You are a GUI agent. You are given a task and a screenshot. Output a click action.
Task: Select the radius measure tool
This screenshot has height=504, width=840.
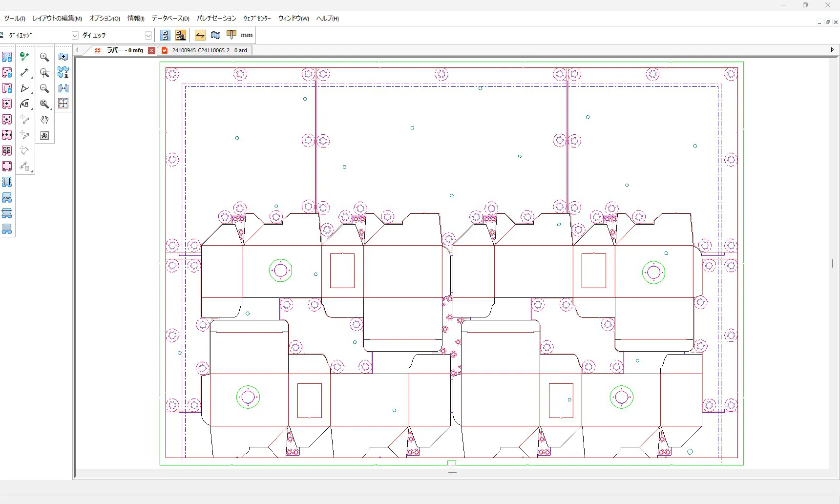click(x=24, y=104)
